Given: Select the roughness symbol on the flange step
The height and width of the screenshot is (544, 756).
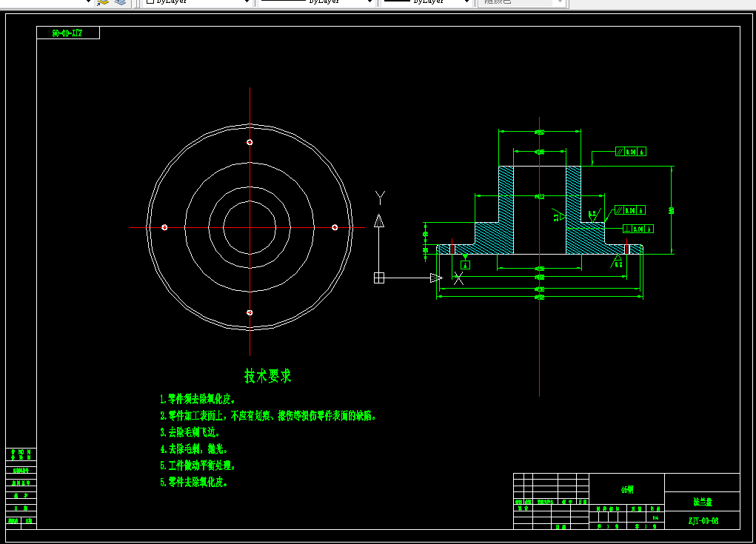Looking at the screenshot, I should pyautogui.click(x=593, y=215).
